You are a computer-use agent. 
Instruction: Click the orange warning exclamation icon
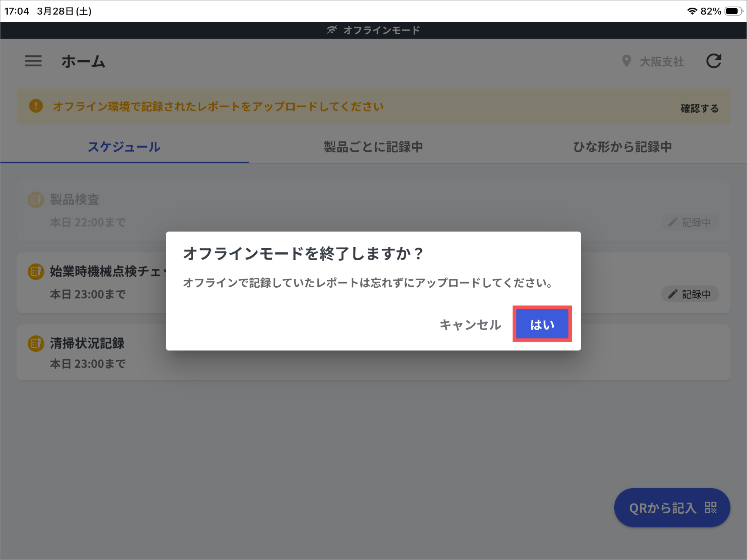click(36, 106)
